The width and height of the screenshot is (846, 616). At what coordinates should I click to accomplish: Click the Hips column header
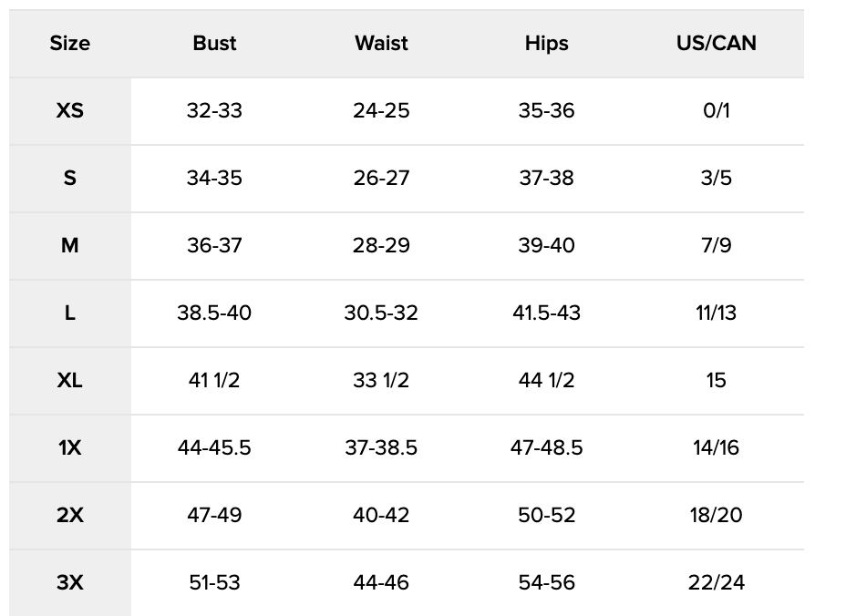[x=546, y=43]
